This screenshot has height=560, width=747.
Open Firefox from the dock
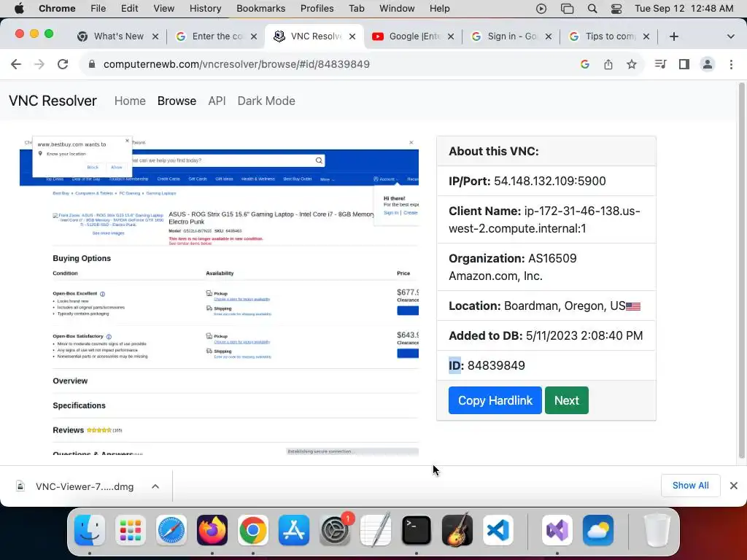pyautogui.click(x=212, y=530)
